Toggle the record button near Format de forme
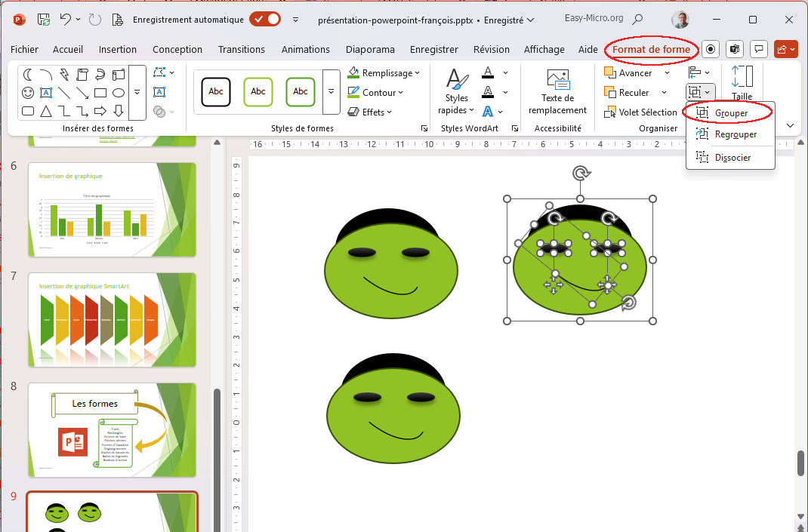 tap(710, 50)
